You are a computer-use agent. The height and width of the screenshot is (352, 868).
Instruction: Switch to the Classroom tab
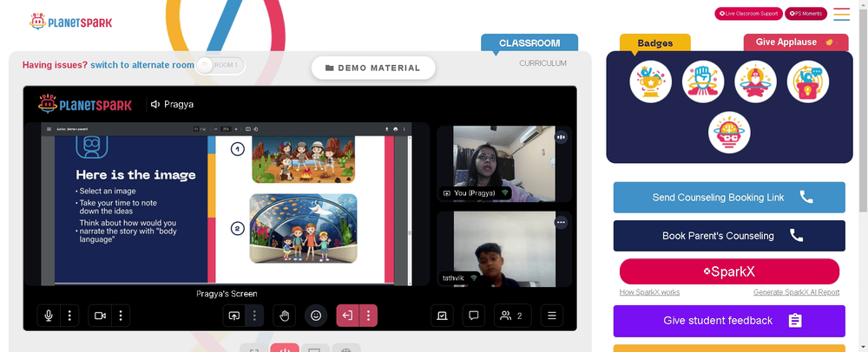[529, 43]
